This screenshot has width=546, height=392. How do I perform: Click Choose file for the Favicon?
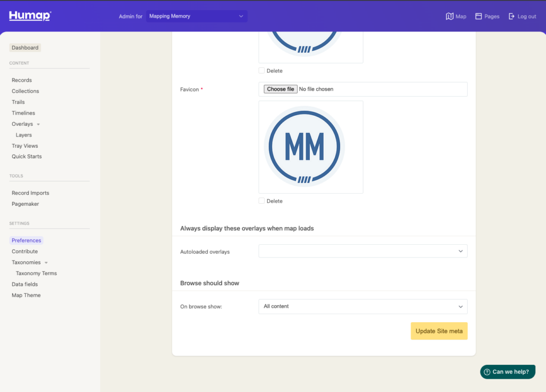point(280,89)
